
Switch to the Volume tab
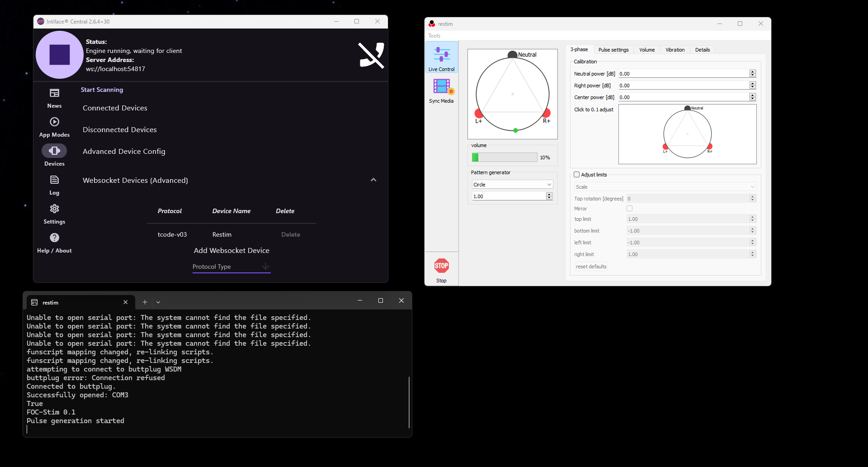(647, 50)
